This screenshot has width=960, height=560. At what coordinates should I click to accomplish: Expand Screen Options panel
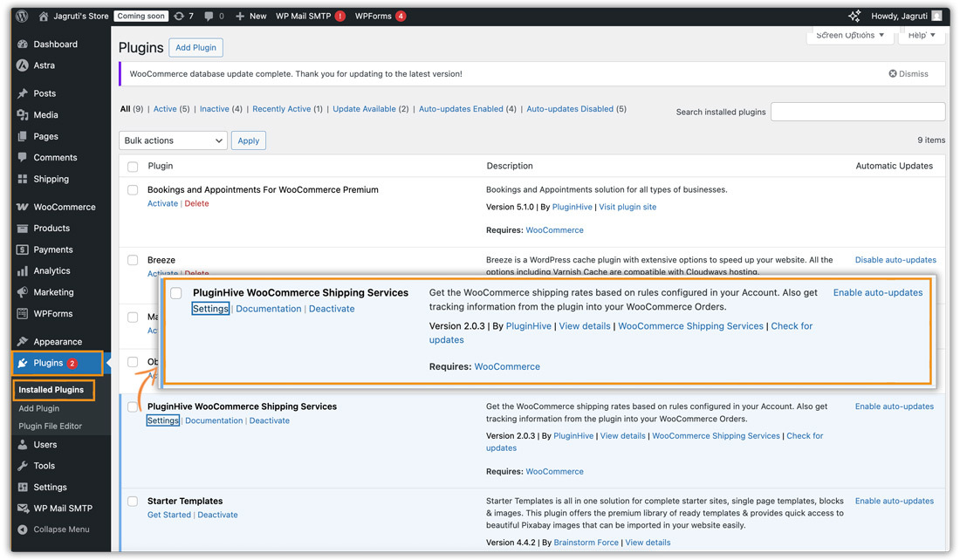850,36
